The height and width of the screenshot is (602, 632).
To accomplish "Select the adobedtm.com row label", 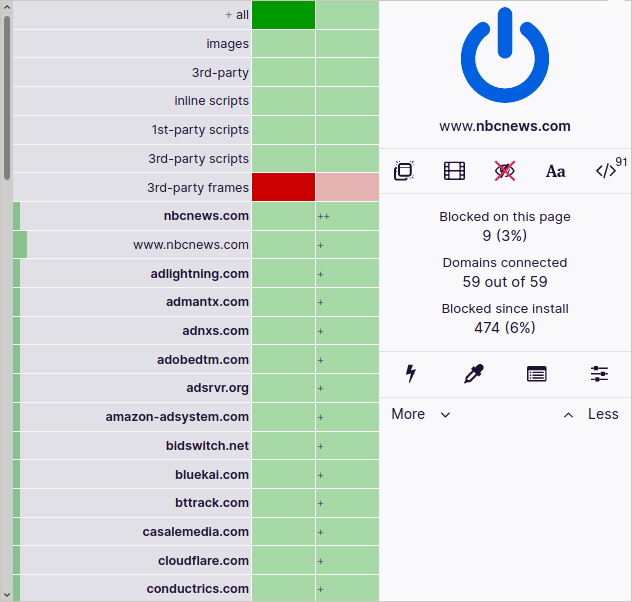I will pyautogui.click(x=132, y=359).
